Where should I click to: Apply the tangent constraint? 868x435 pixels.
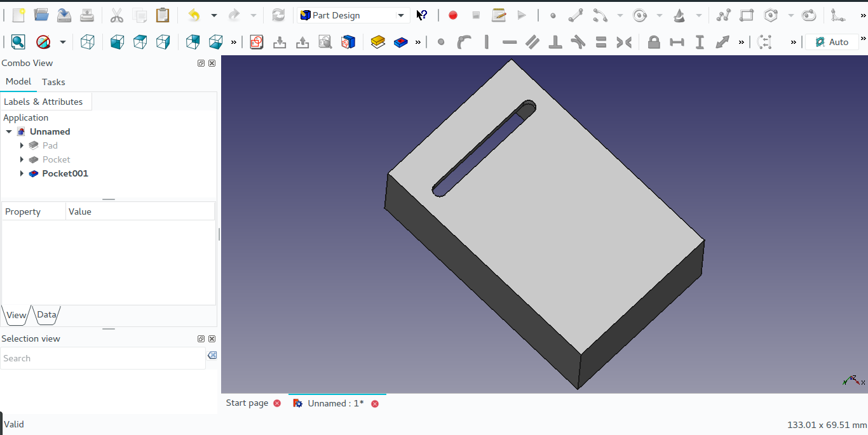(578, 42)
